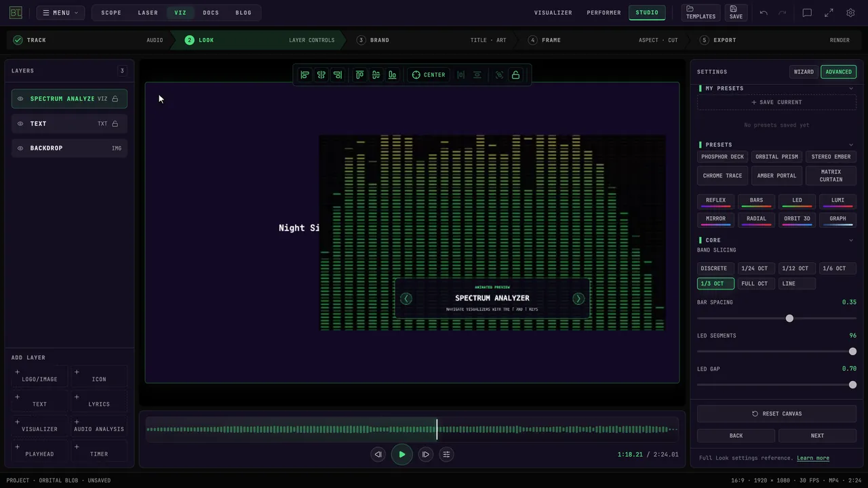Distribute layers horizontally
Screen dimensions: 868x488
coord(461,75)
